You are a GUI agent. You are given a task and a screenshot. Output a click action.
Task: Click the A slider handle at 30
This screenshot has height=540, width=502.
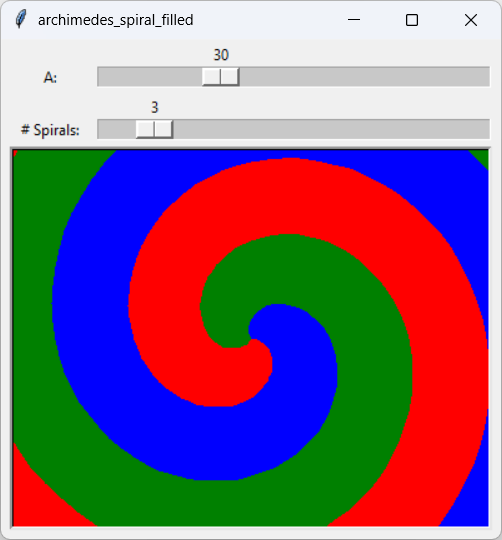(220, 76)
